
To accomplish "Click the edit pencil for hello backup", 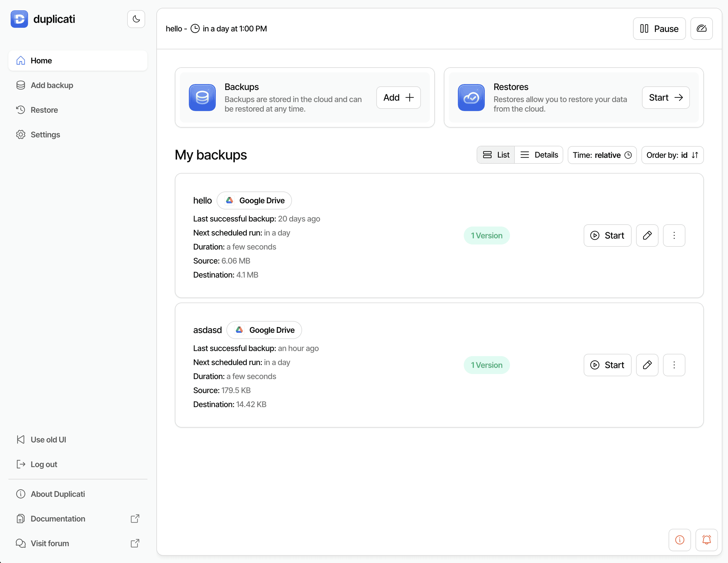I will coord(647,236).
